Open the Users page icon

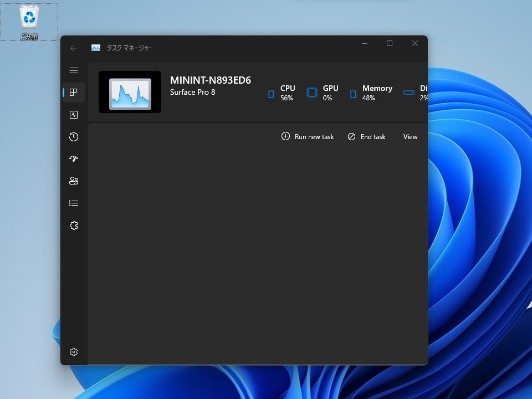[74, 181]
